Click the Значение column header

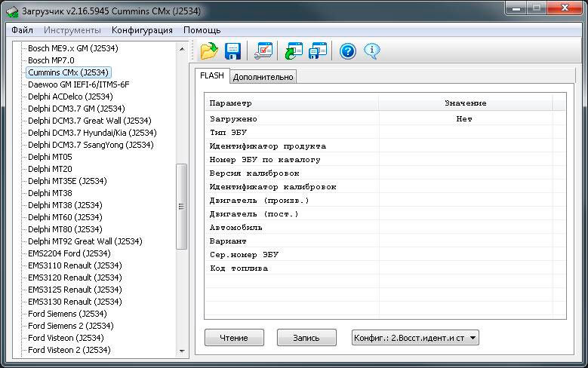tap(465, 103)
